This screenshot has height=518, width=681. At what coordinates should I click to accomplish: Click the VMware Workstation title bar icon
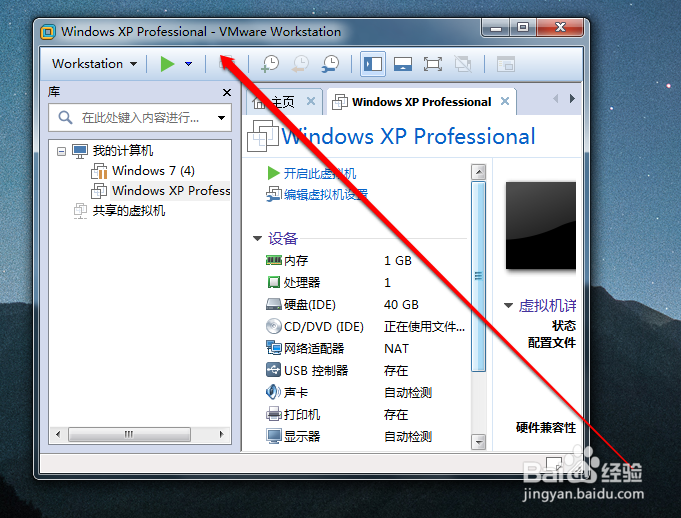(x=48, y=32)
